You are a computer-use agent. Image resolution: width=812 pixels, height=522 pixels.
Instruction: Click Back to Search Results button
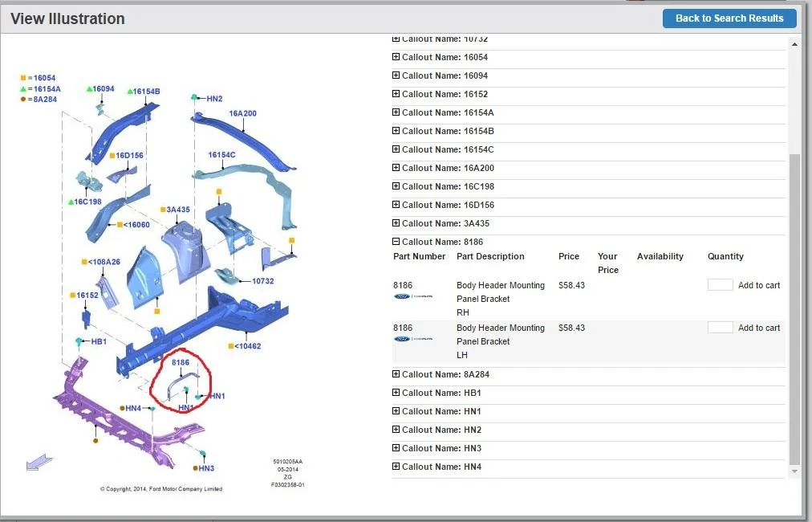tap(729, 18)
